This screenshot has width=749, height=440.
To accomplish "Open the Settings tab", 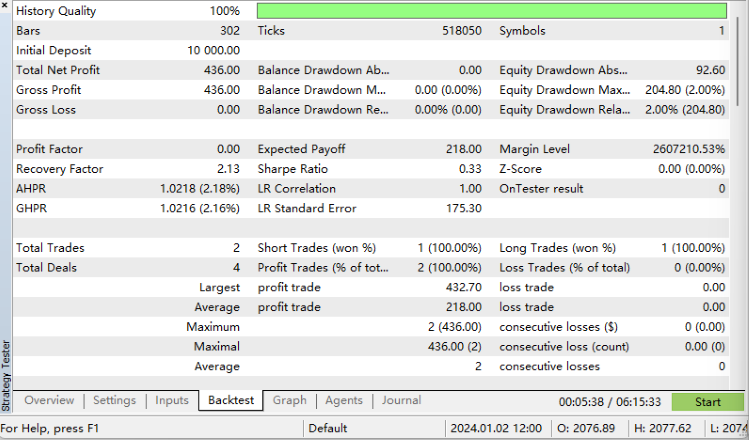I will coord(114,400).
